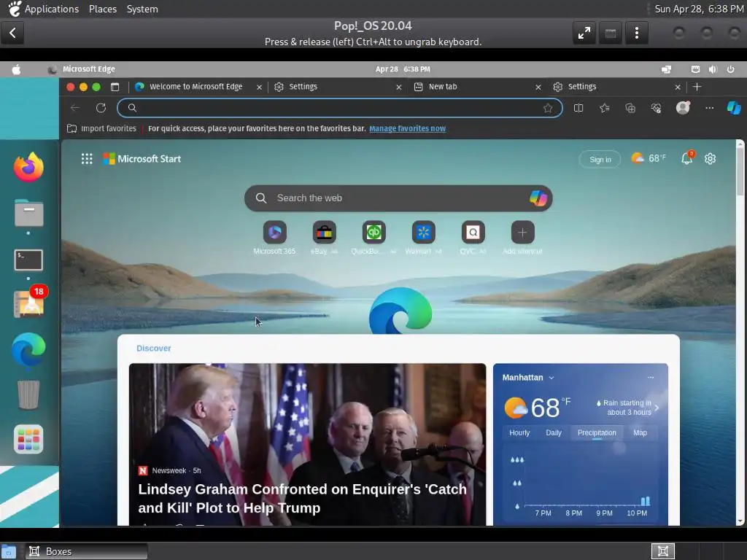Open Collections toolbar icon

[630, 108]
